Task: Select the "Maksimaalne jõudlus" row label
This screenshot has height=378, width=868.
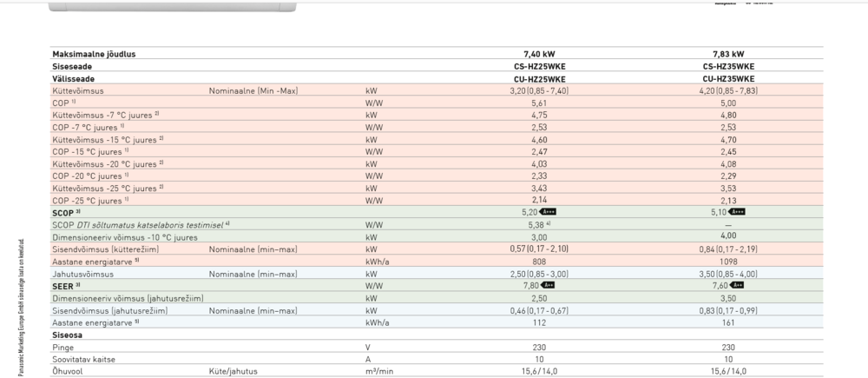Action: click(94, 55)
